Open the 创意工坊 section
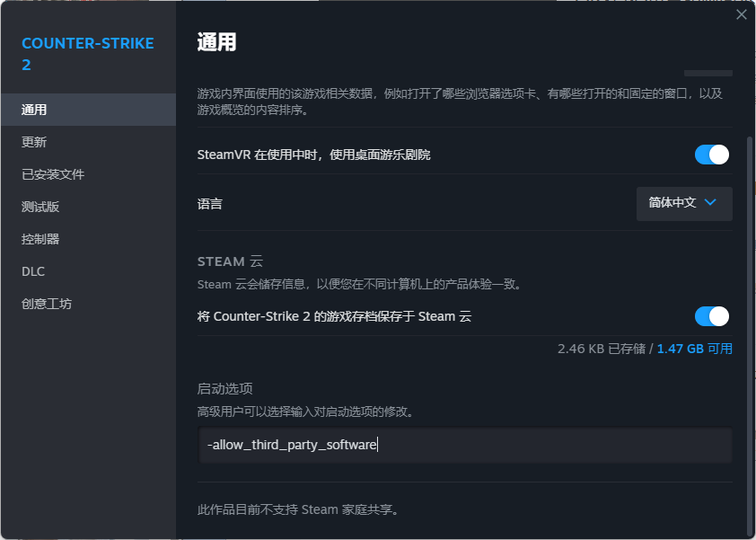Screen dimensions: 756x540 88,304
